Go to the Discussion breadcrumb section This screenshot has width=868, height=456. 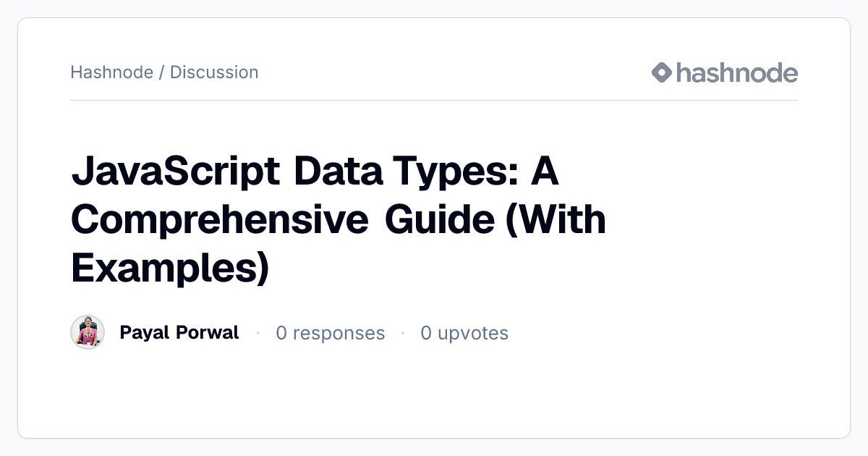(x=214, y=72)
